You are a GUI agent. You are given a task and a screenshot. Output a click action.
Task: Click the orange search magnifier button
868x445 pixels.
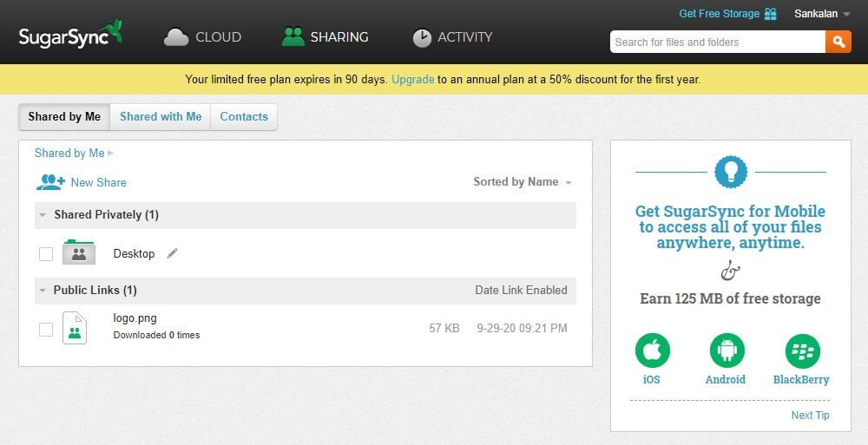click(x=838, y=42)
